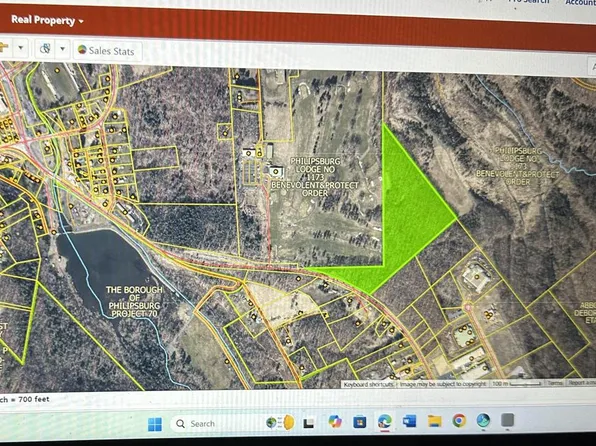Open Microsoft Store from the taskbar
This screenshot has width=596, height=446.
pyautogui.click(x=359, y=422)
